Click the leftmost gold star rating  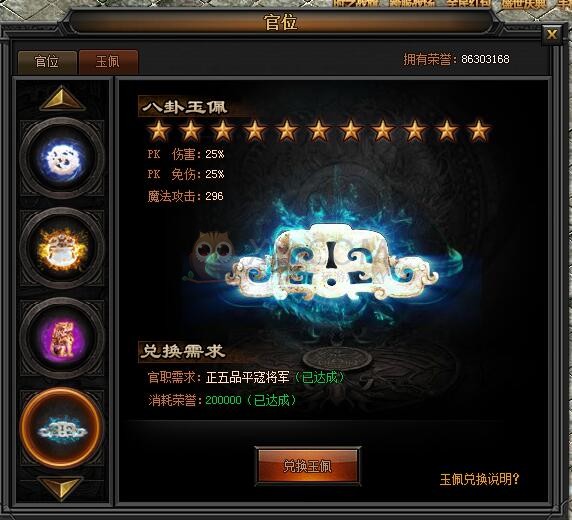tap(159, 131)
